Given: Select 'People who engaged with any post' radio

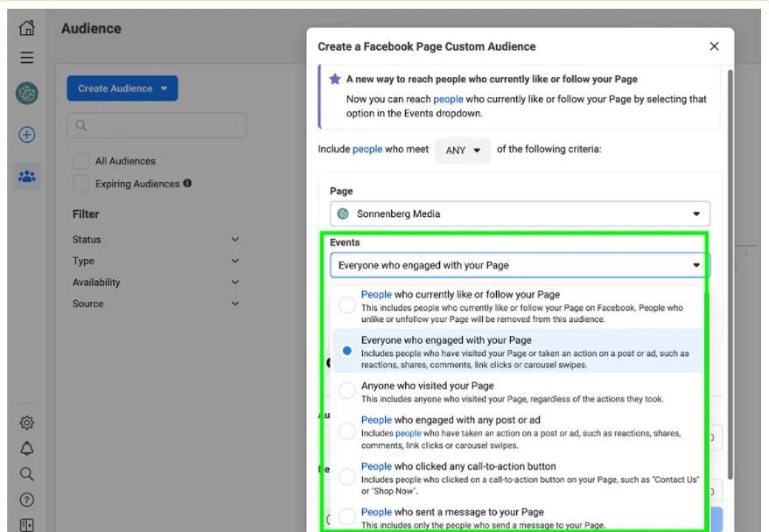Looking at the screenshot, I should tap(347, 431).
